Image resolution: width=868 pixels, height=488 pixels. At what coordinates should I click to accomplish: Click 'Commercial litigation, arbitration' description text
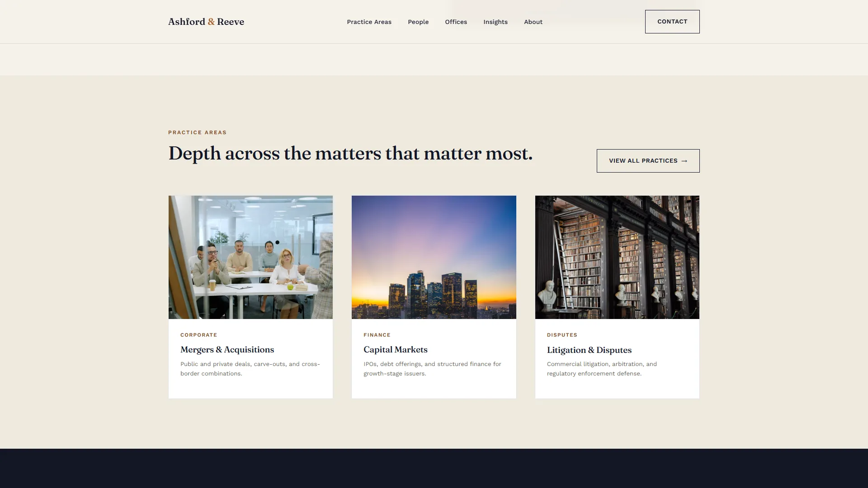(602, 369)
